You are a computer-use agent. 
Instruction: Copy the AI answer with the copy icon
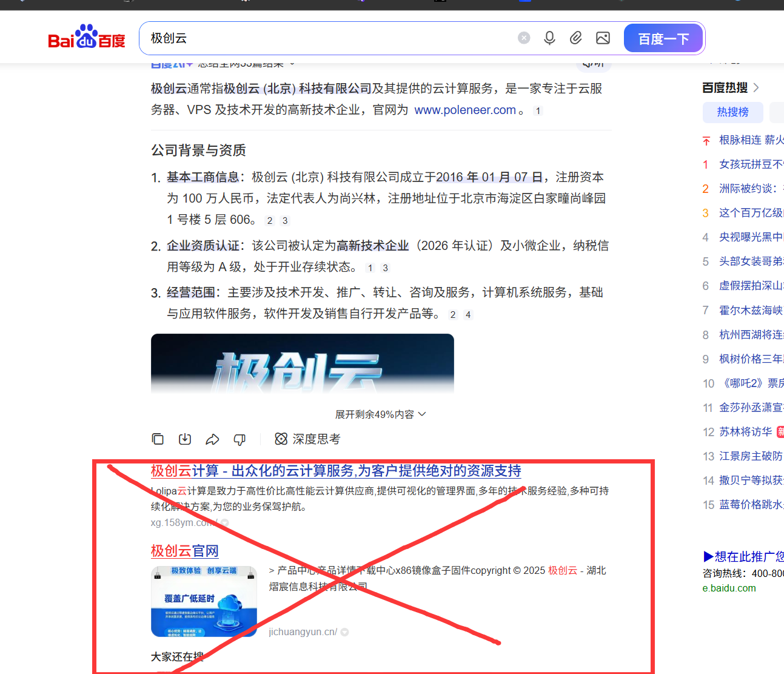pos(158,439)
